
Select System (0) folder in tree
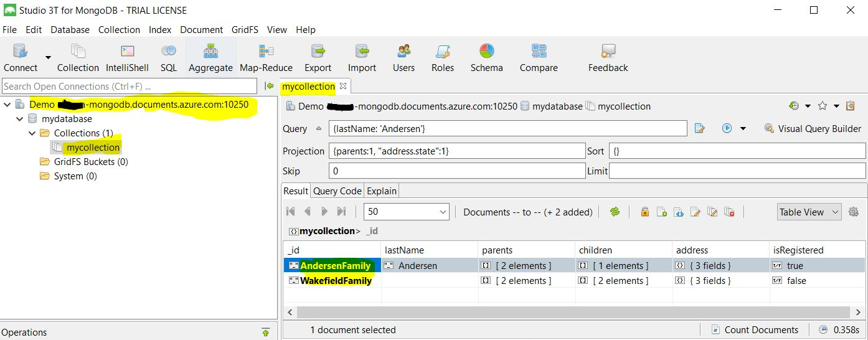(75, 176)
